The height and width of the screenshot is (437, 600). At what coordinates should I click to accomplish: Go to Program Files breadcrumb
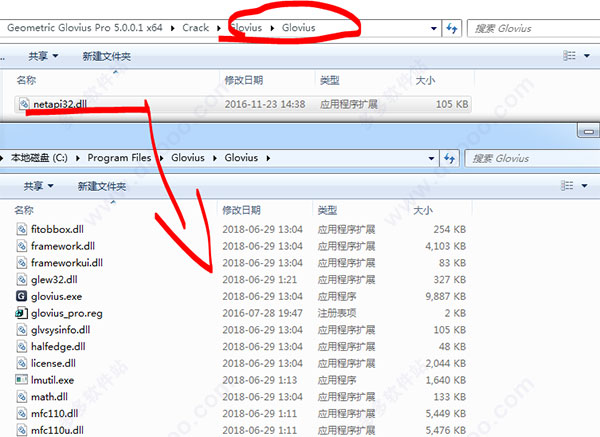pos(119,158)
